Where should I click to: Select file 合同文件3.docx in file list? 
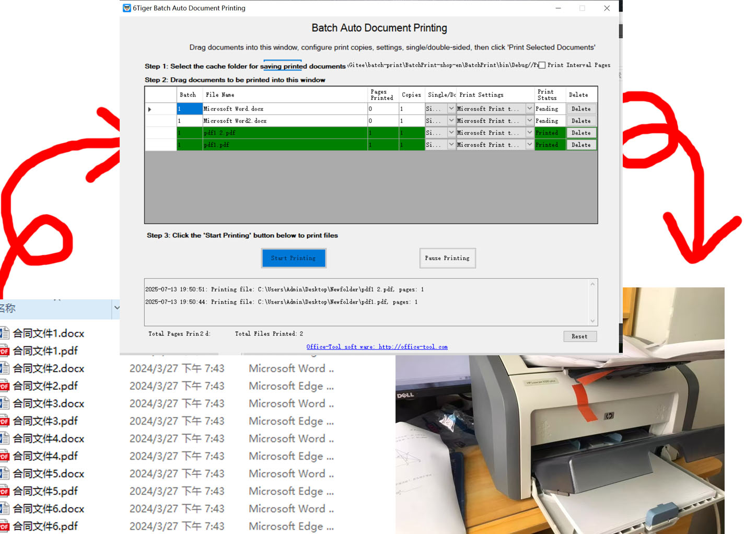(x=49, y=403)
